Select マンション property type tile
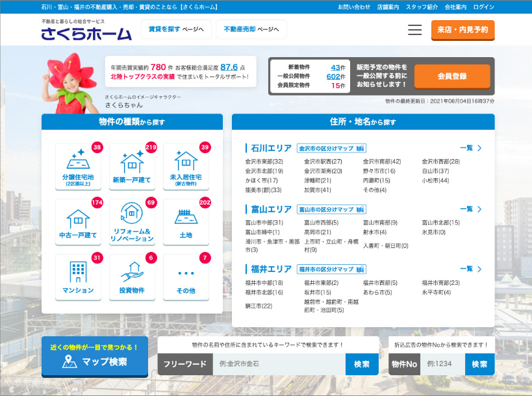 78,277
